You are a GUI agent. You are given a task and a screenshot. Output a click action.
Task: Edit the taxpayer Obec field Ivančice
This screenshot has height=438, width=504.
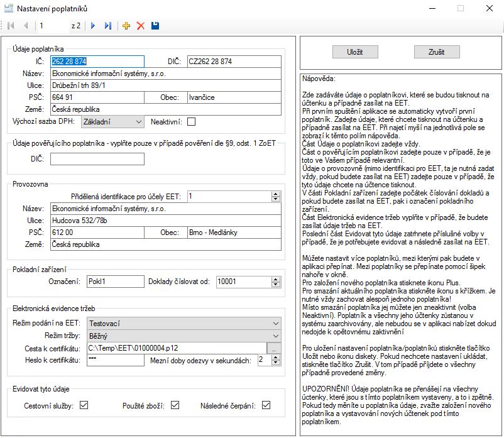coord(234,97)
